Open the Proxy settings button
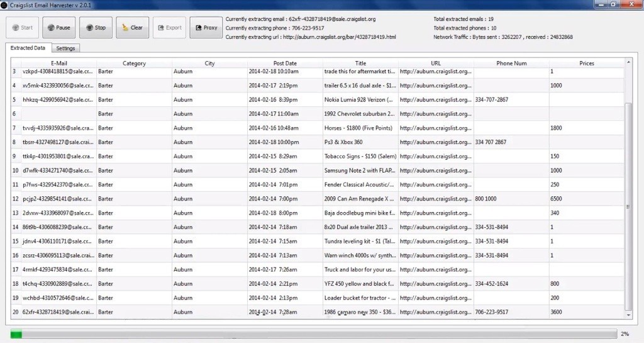644x343 pixels. [206, 28]
